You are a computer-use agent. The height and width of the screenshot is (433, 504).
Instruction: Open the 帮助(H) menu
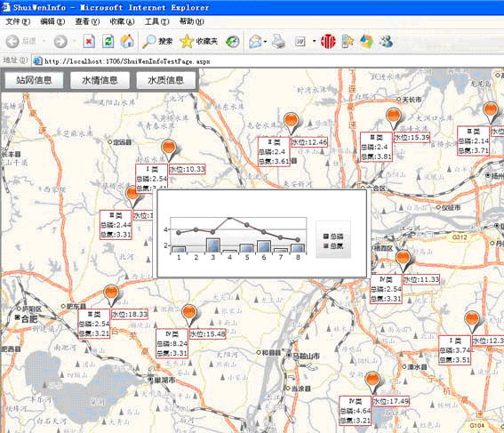pos(192,21)
